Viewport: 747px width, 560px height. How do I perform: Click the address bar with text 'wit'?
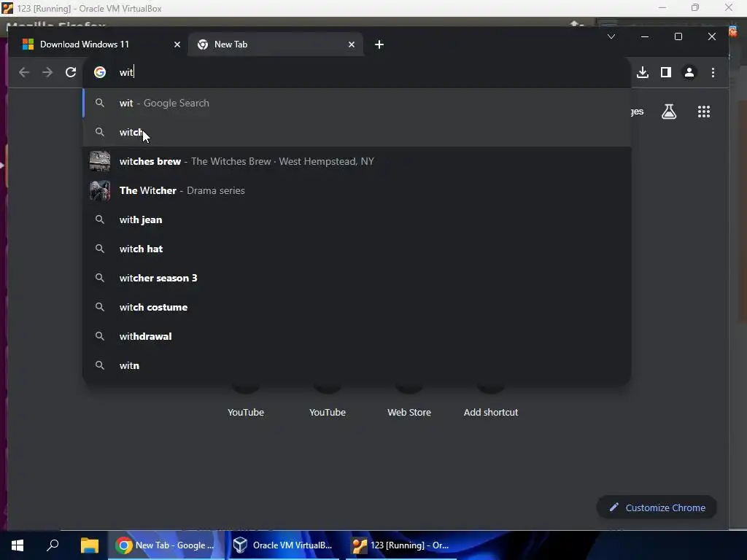[x=357, y=72]
